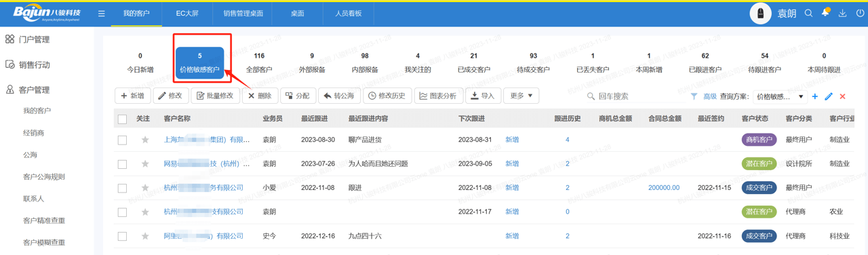The width and height of the screenshot is (868, 255).
Task: Select the 已丢失客户 filter tile
Action: click(x=593, y=63)
